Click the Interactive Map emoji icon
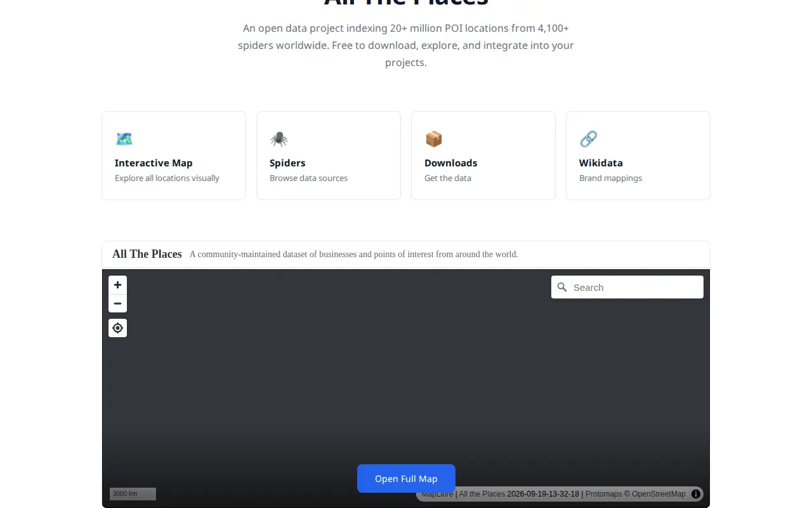The width and height of the screenshot is (812, 508). click(x=124, y=138)
